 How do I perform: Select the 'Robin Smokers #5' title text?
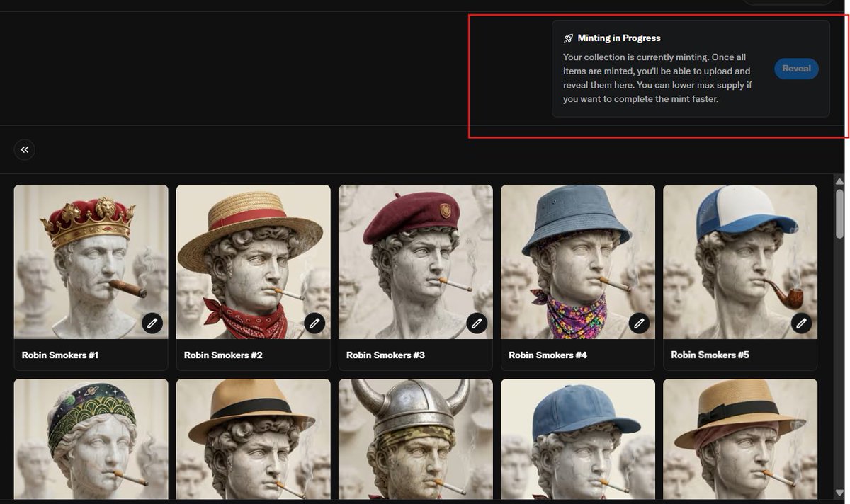tap(710, 355)
